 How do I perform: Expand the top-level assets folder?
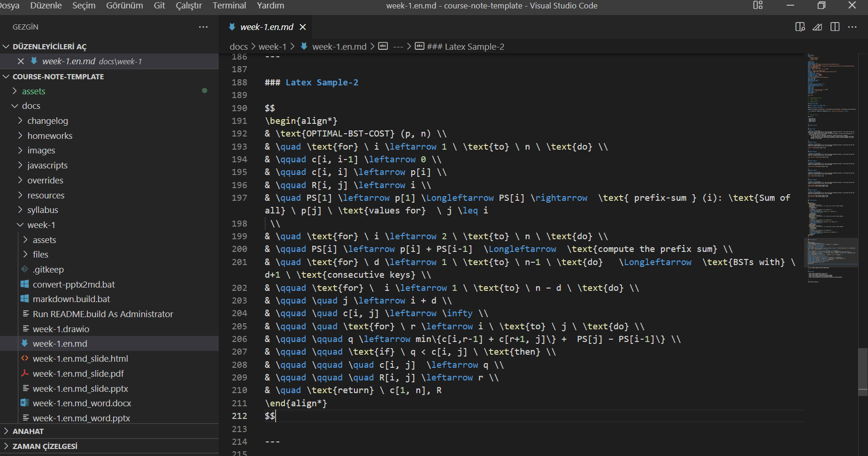[x=15, y=91]
